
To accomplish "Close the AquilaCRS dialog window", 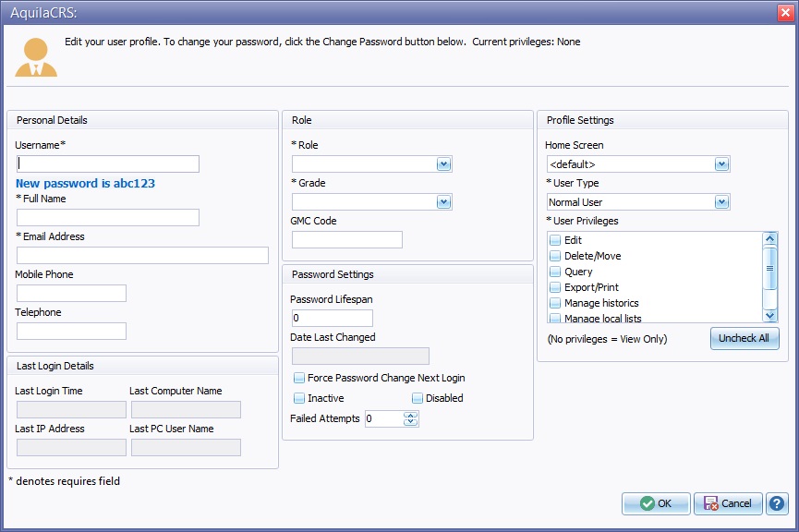I will pos(785,13).
